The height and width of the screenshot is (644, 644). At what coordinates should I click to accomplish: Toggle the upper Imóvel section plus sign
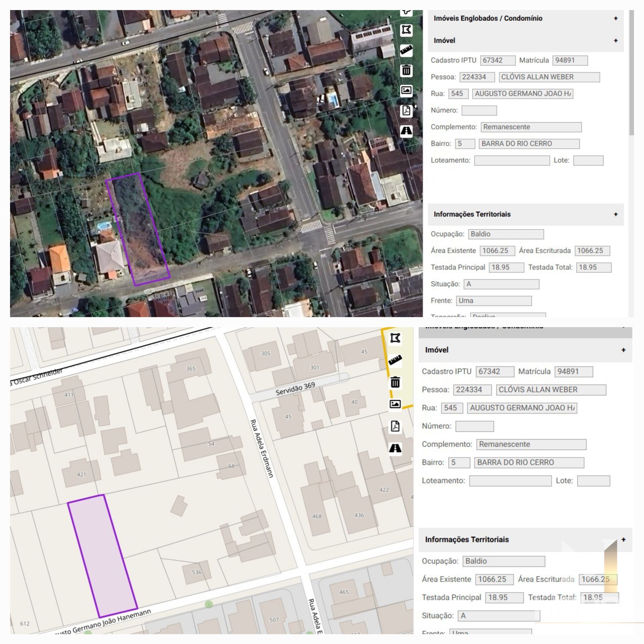point(615,41)
